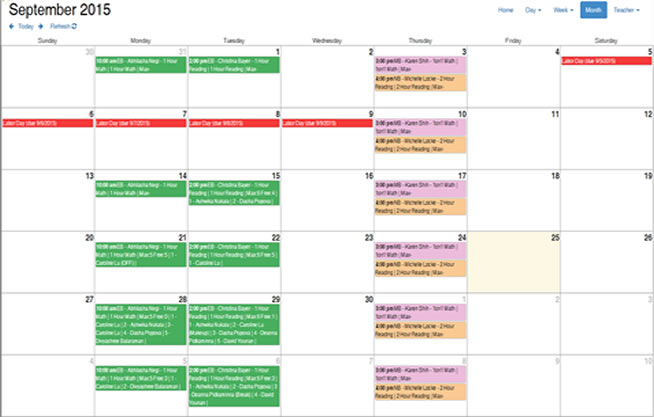
Task: Open the 4:00 pm orange event on September 24
Action: point(420,269)
